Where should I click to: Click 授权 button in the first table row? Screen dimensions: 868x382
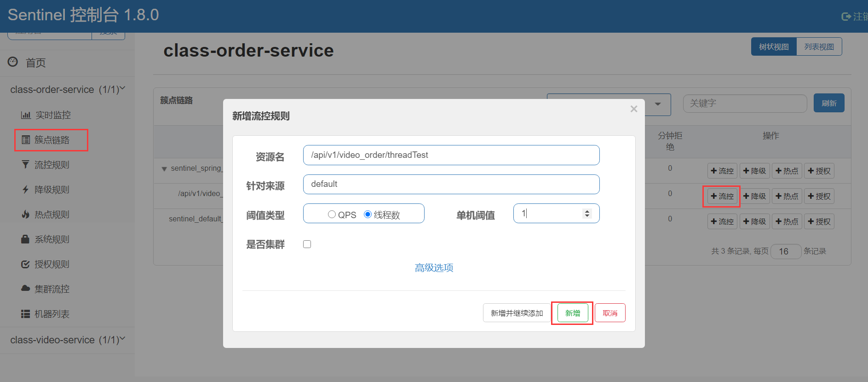(x=819, y=171)
